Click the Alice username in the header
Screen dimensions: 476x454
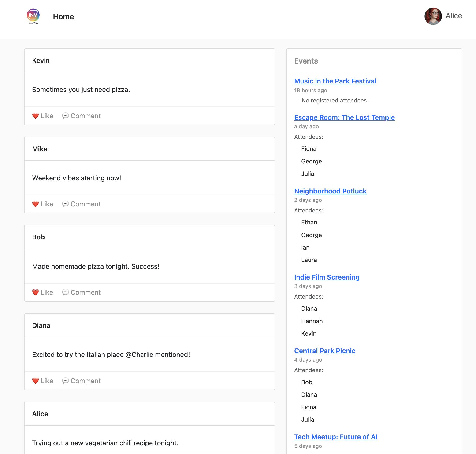click(x=454, y=16)
